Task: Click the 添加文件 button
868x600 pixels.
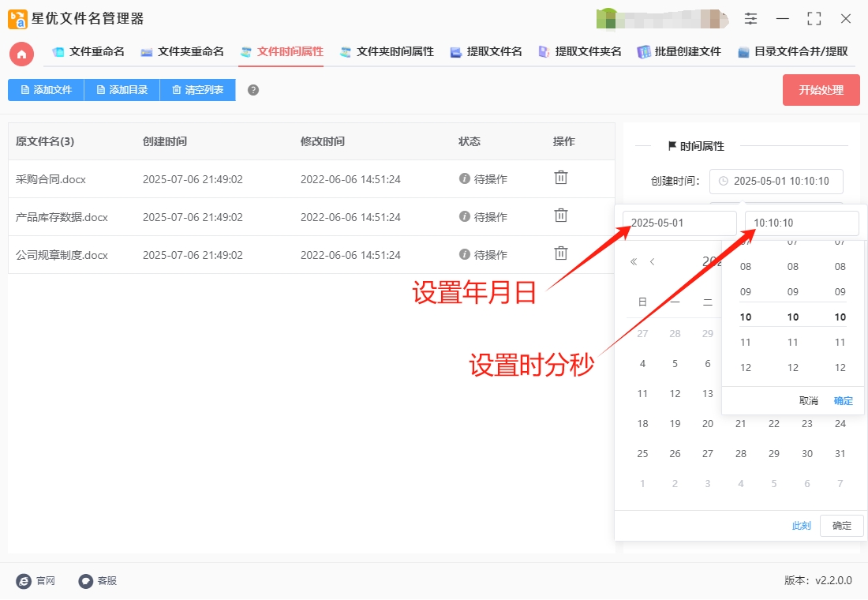Action: [x=46, y=90]
